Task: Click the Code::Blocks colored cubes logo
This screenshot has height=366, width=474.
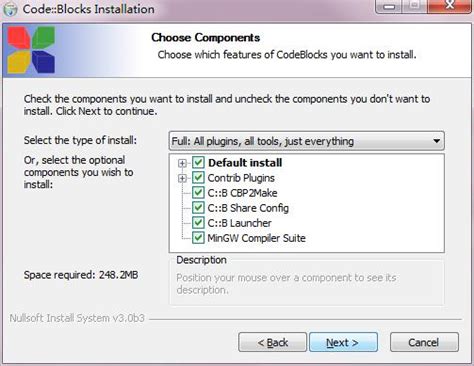Action: pyautogui.click(x=31, y=50)
